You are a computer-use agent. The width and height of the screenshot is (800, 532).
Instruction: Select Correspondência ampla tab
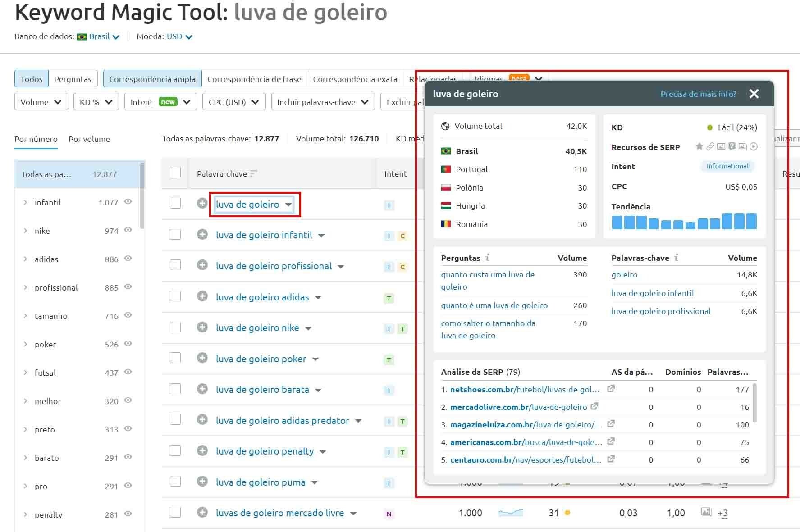click(x=152, y=79)
